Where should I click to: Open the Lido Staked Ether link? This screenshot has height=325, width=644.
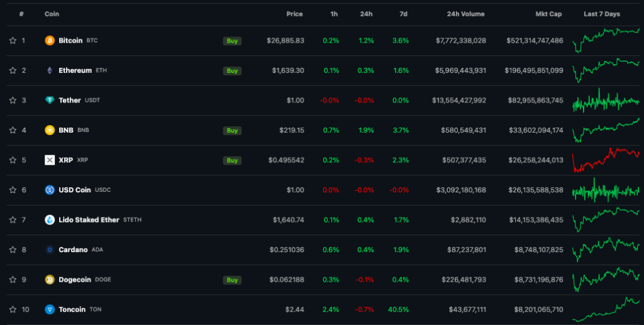tap(89, 220)
